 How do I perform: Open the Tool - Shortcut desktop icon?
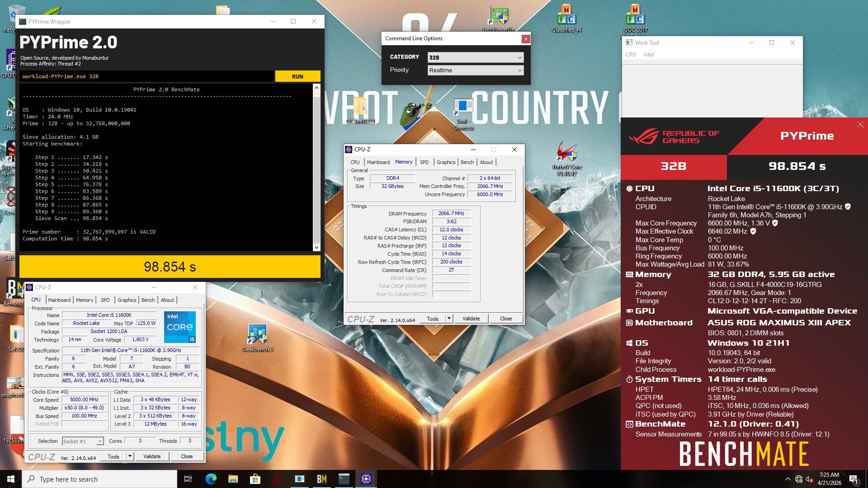(463, 114)
